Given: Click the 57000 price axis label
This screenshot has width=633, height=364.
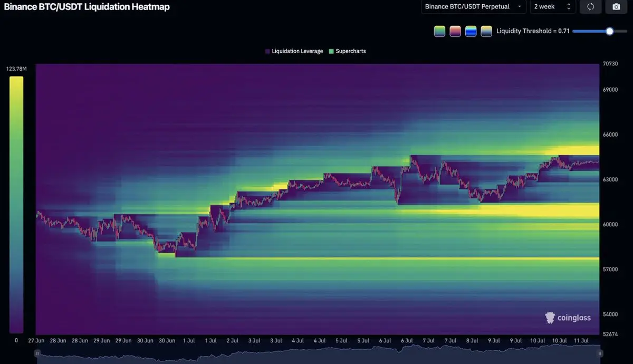Looking at the screenshot, I should [610, 269].
